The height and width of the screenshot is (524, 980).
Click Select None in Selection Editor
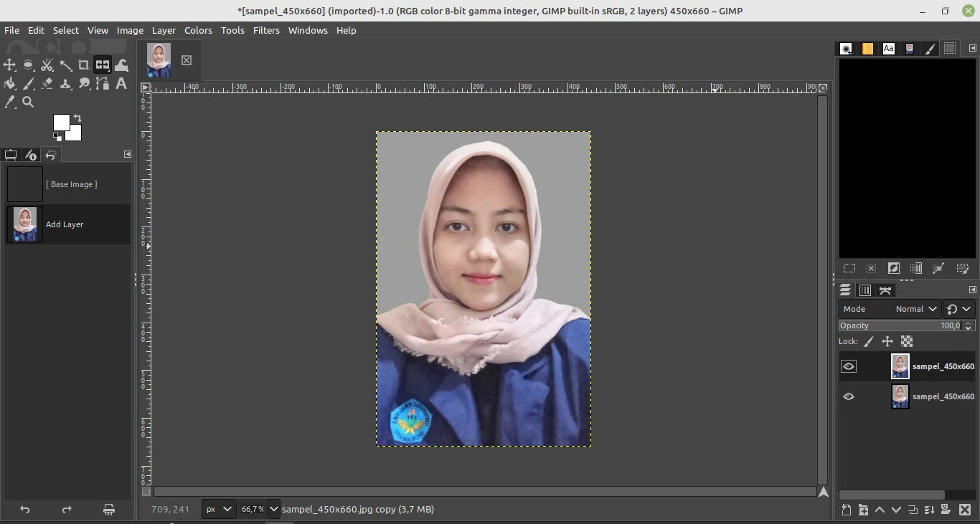(871, 268)
